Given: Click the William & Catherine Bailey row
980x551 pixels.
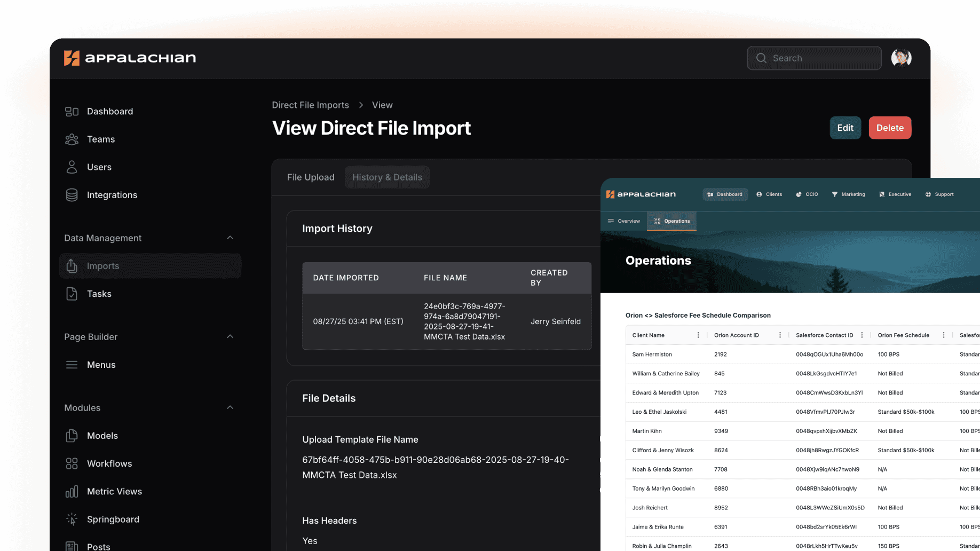Looking at the screenshot, I should click(803, 374).
